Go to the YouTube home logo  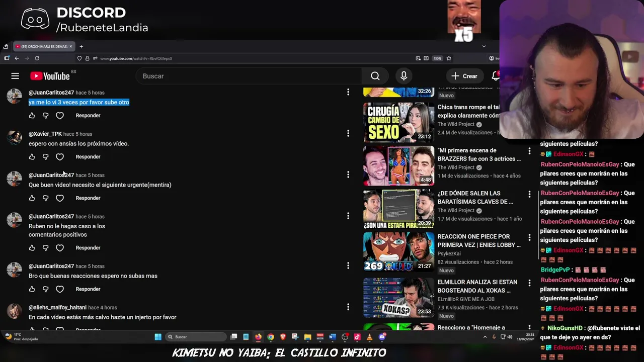click(50, 76)
